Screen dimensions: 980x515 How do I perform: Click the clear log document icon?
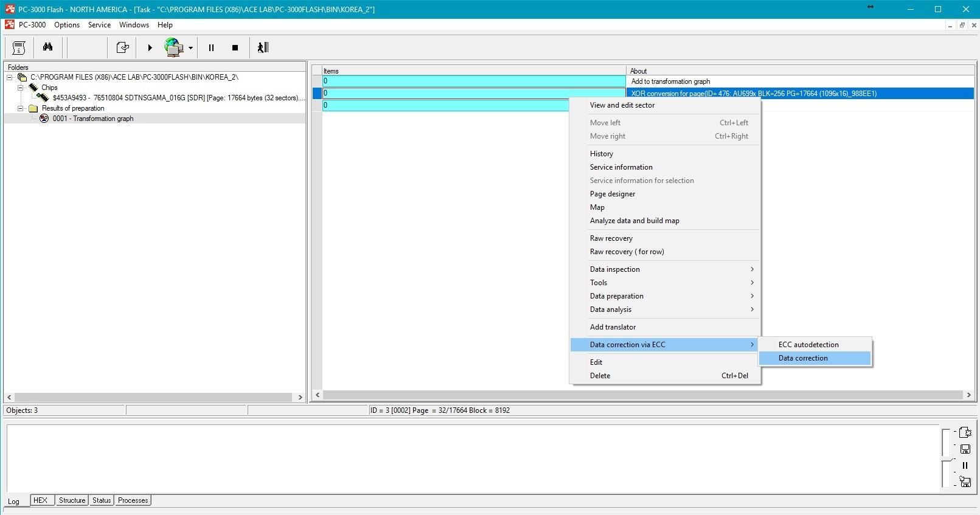(965, 433)
